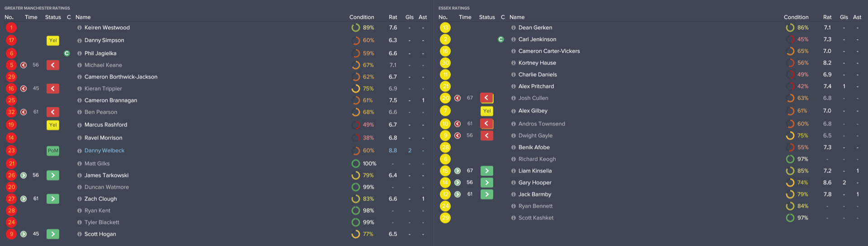Sort Greater Manchester table by Condition column

pyautogui.click(x=362, y=17)
